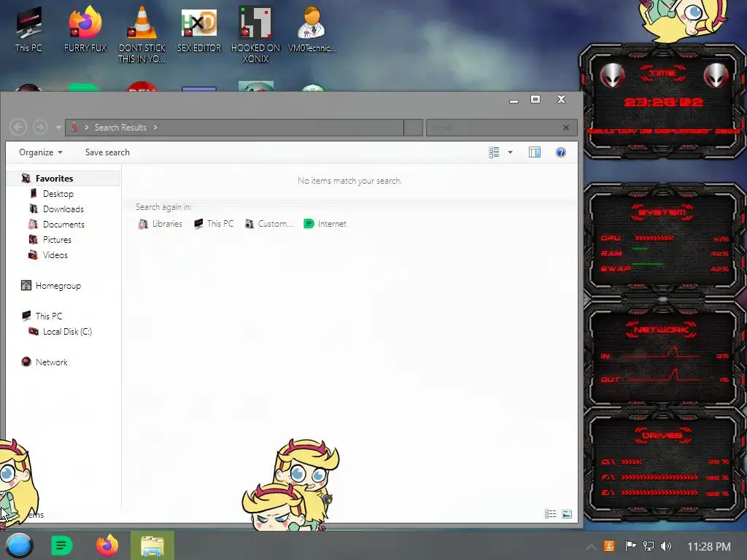This screenshot has height=560, width=747.
Task: Click the Start orb button
Action: click(19, 545)
